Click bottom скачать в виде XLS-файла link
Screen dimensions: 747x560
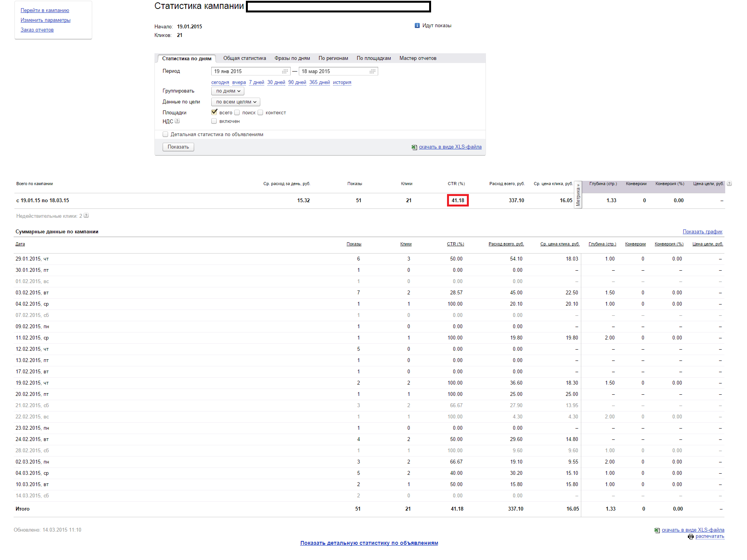click(x=693, y=530)
